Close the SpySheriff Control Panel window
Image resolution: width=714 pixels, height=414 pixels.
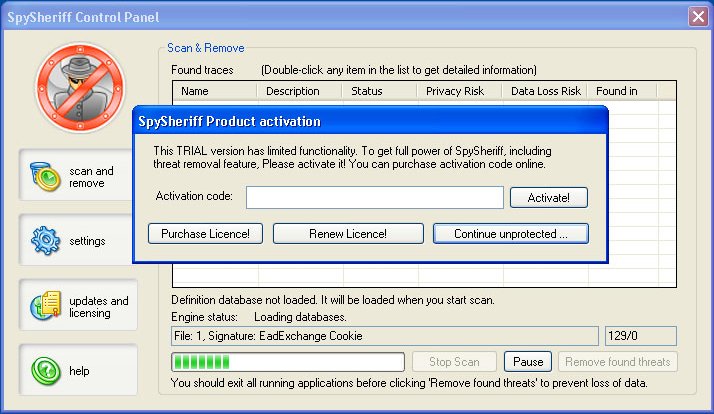pyautogui.click(x=698, y=17)
